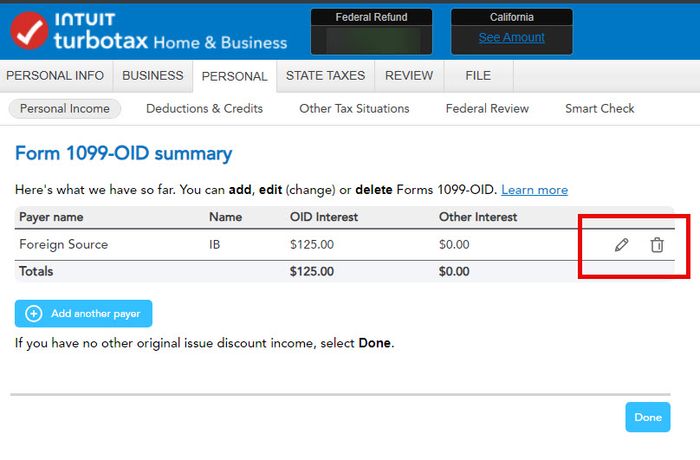
Task: Click the trash delete icon for Foreign Source
Action: [x=657, y=245]
